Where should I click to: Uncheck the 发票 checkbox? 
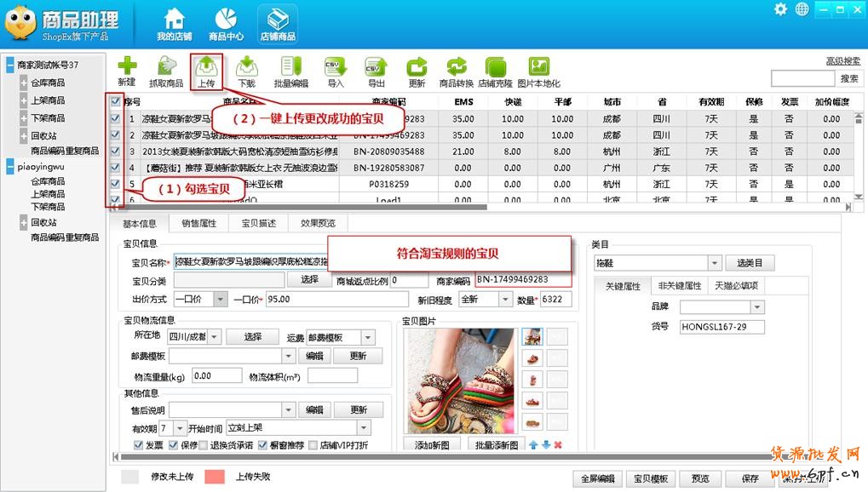[139, 444]
